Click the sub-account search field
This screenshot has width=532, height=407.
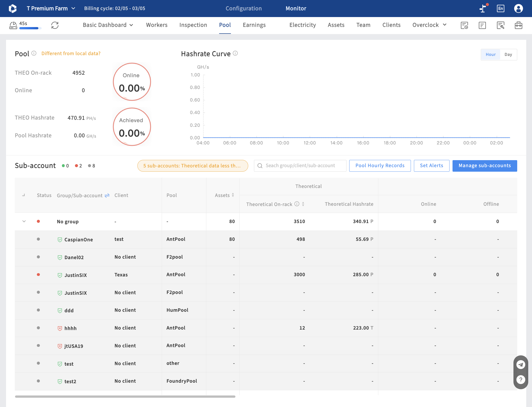[300, 166]
